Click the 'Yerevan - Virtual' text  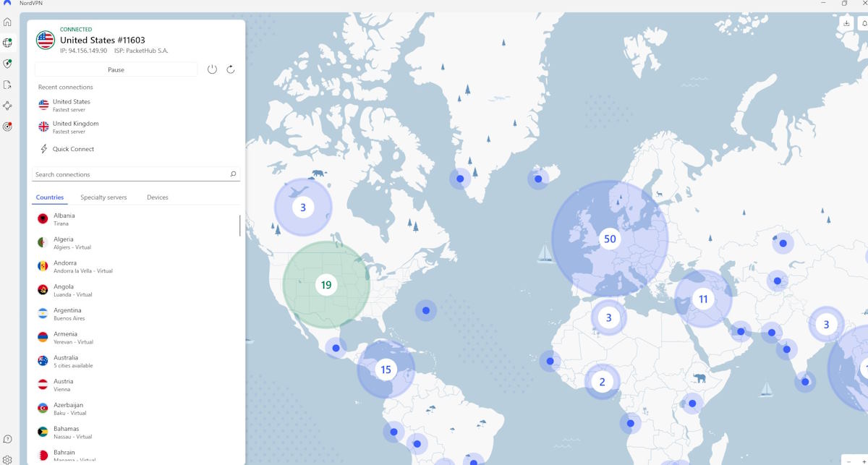click(x=73, y=342)
